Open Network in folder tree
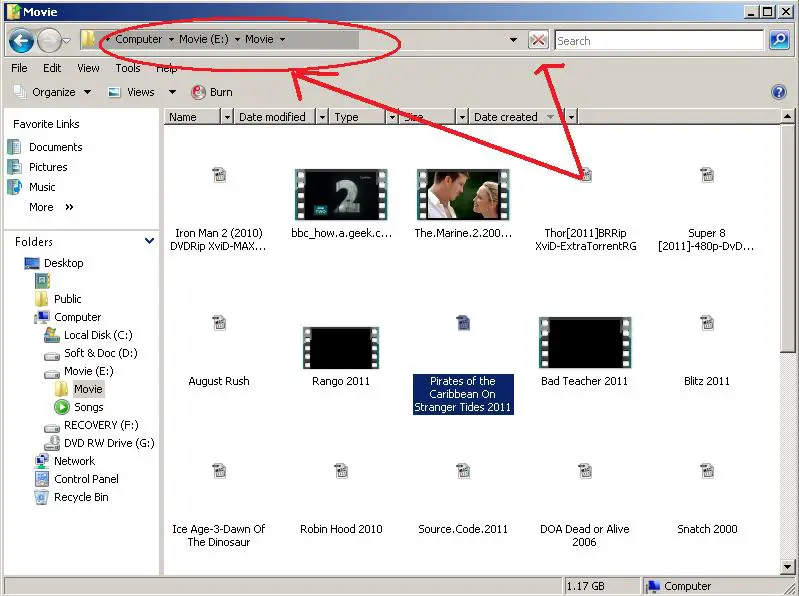Image resolution: width=799 pixels, height=596 pixels. (x=74, y=461)
